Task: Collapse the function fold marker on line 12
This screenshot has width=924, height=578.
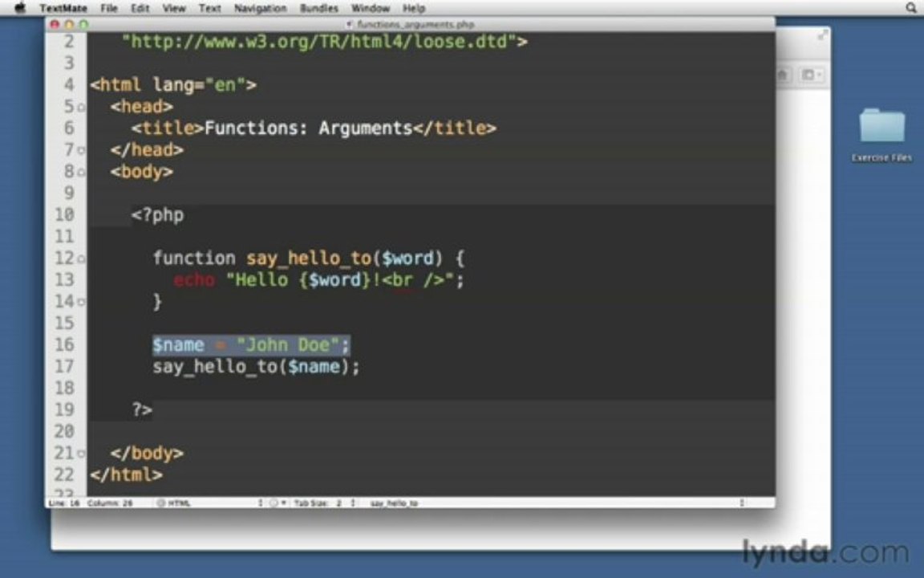Action: (81, 259)
